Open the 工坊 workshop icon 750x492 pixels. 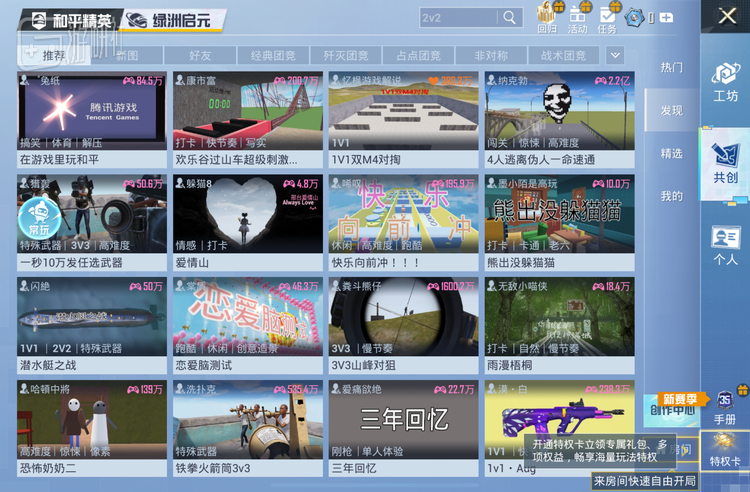pos(725,81)
